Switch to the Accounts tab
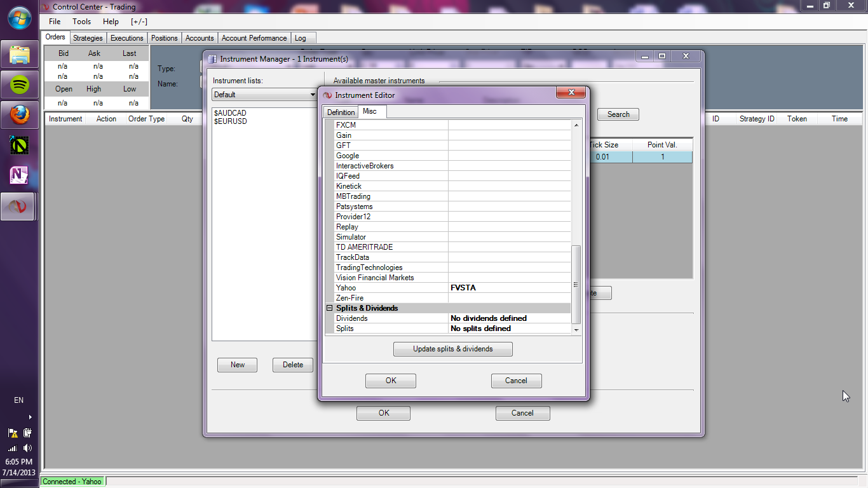The height and width of the screenshot is (488, 868). click(x=200, y=38)
